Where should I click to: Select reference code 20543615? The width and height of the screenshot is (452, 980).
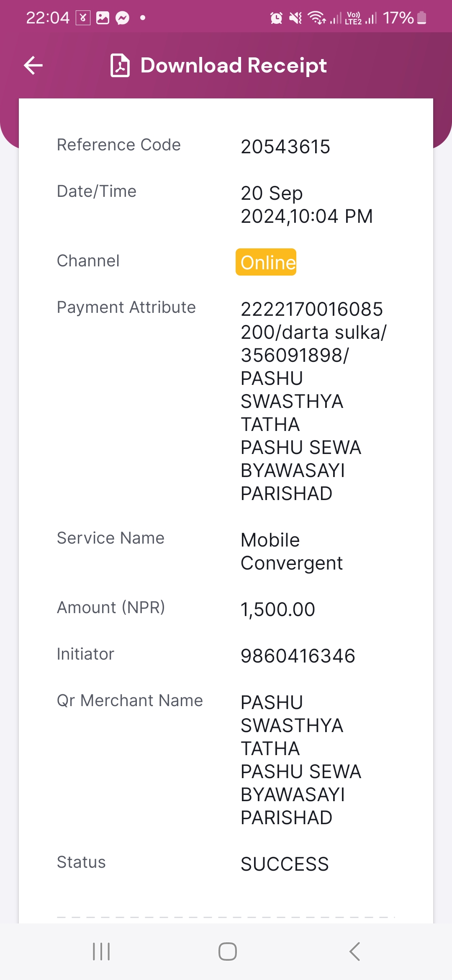tap(285, 147)
